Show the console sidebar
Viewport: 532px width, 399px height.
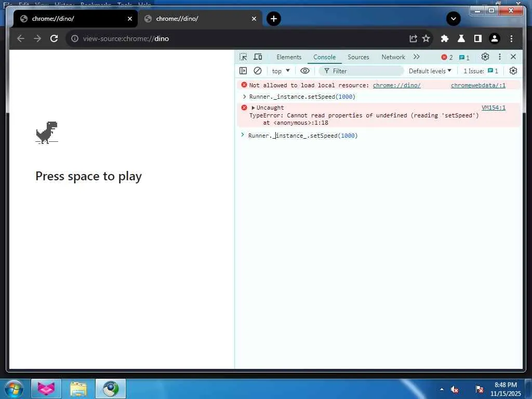click(243, 71)
